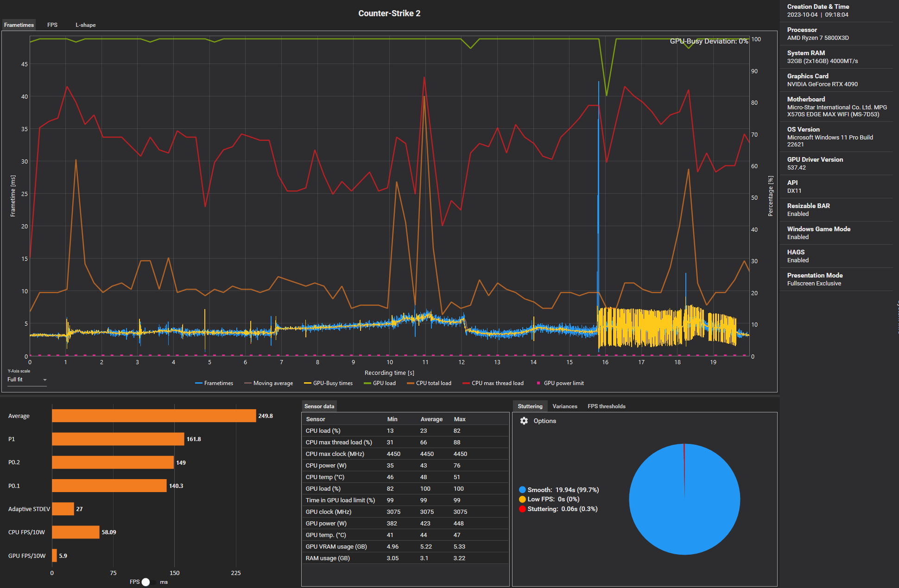Open the stuttering Options gear icon

524,421
